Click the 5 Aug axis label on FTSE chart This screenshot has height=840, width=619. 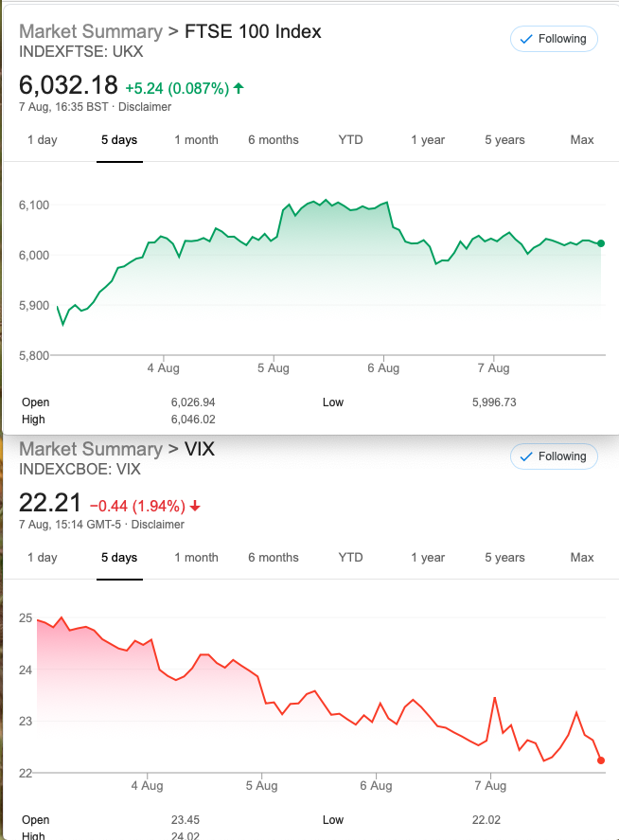tap(274, 368)
